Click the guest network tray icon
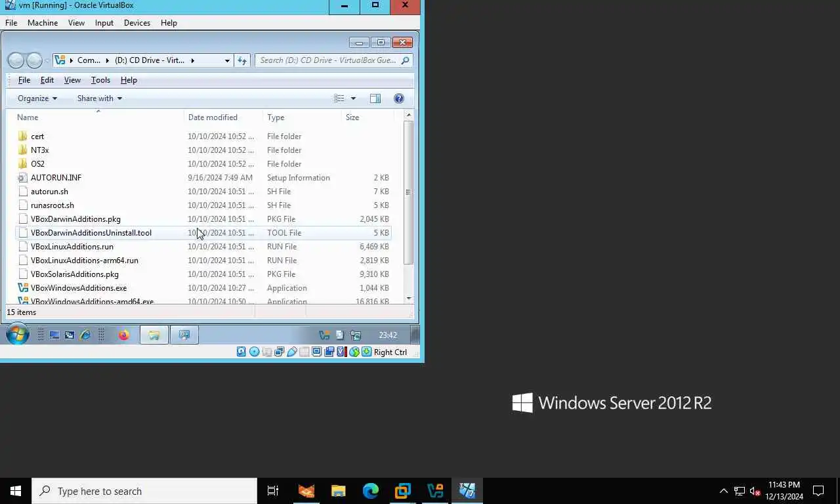Viewport: 840px width, 504px height. point(355,335)
